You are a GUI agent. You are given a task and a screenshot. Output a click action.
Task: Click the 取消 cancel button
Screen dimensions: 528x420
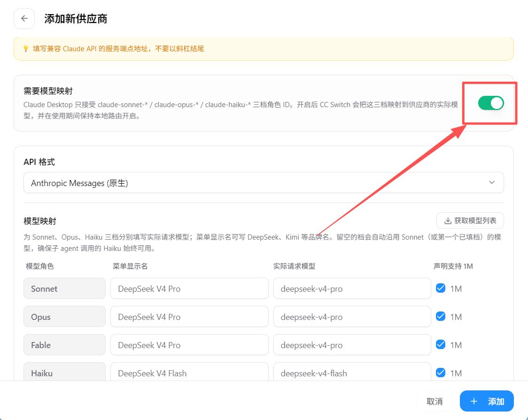coord(435,401)
